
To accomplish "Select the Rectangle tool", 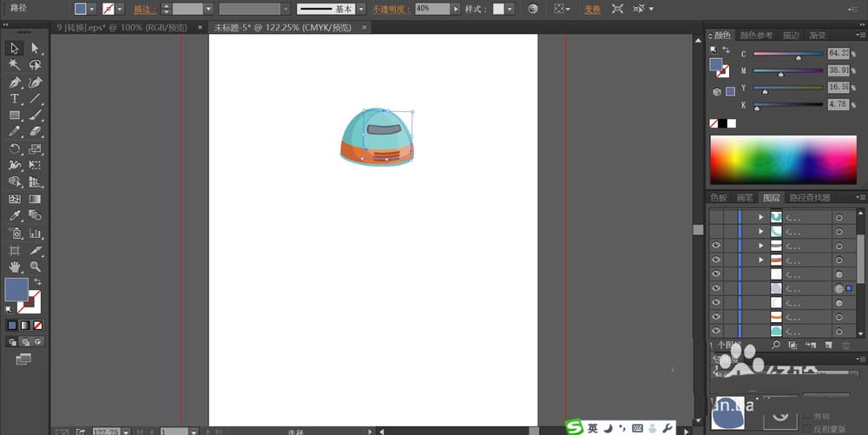I will click(15, 115).
